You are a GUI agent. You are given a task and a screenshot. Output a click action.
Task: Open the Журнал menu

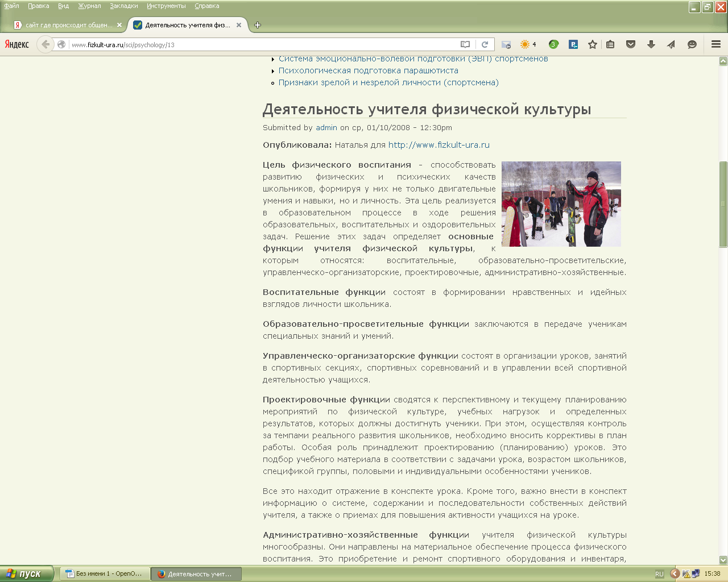[x=89, y=6]
